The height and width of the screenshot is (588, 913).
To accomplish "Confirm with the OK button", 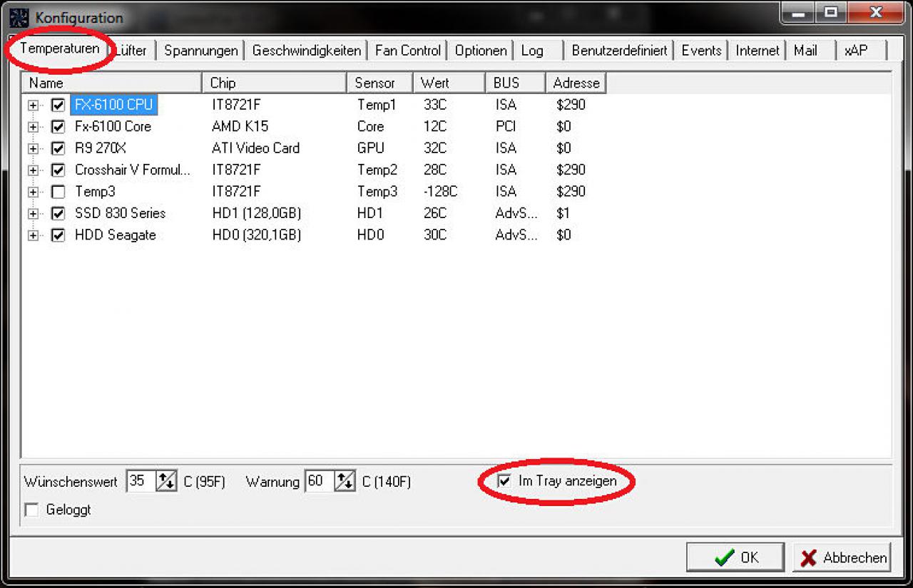I will pyautogui.click(x=735, y=557).
